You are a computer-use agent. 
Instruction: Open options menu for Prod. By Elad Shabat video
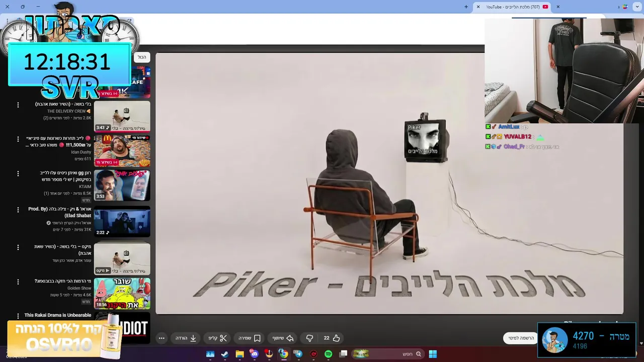18,210
